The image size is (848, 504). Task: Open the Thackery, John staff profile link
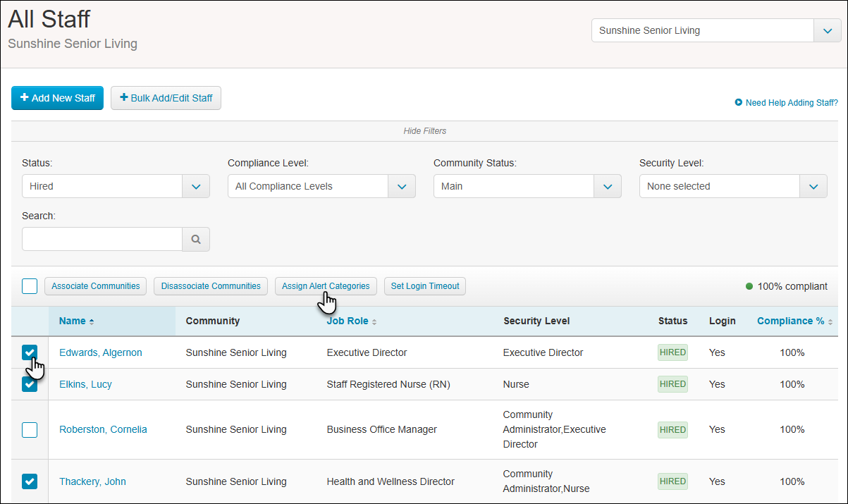[92, 481]
